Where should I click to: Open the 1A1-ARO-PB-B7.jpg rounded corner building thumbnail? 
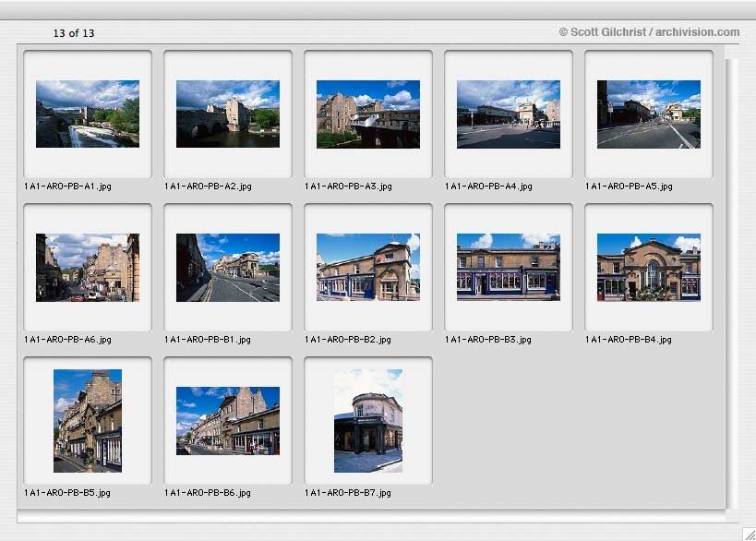[x=368, y=420]
